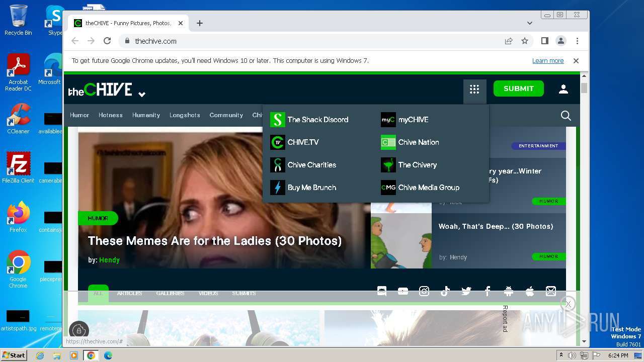
Task: Open 'These Memes Are for the Ladies' headline
Action: tap(215, 241)
